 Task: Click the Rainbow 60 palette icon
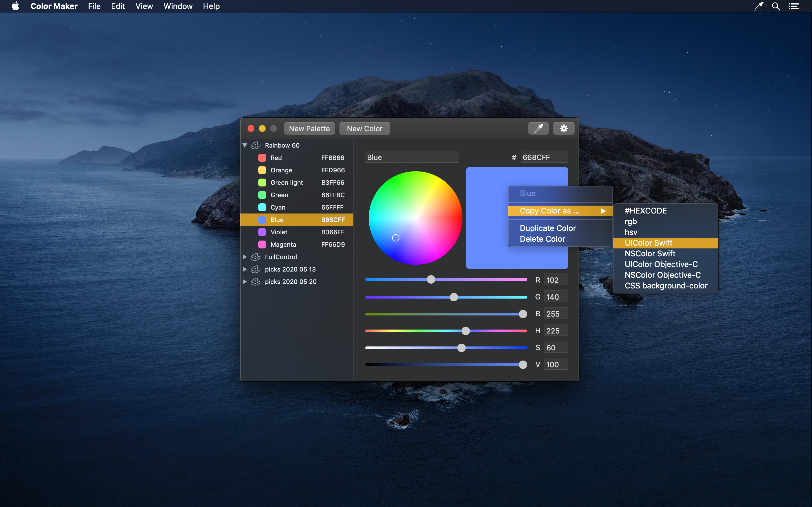pyautogui.click(x=256, y=145)
